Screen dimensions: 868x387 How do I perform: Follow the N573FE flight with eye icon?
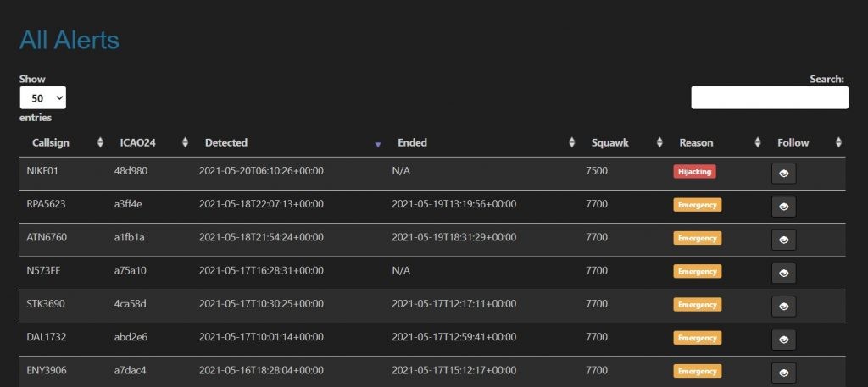coord(783,274)
